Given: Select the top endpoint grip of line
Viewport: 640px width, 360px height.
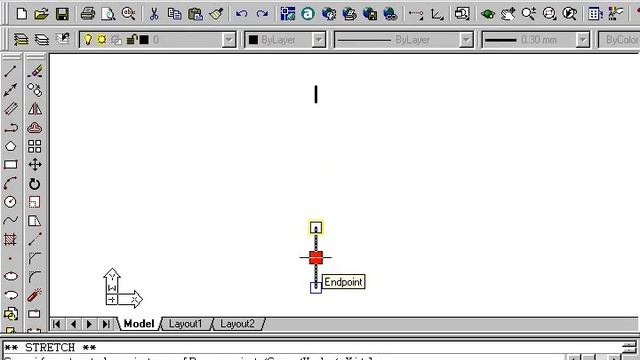Looking at the screenshot, I should tap(316, 227).
